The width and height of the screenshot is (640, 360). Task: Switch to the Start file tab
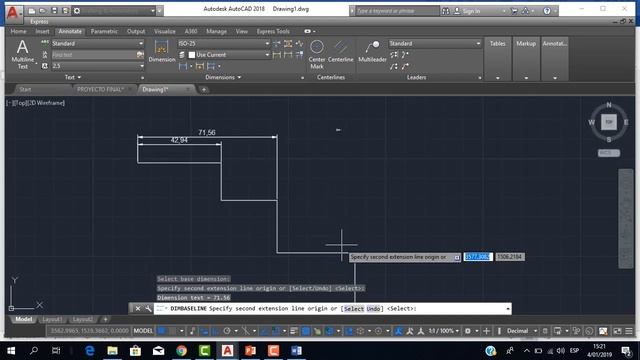pyautogui.click(x=25, y=89)
